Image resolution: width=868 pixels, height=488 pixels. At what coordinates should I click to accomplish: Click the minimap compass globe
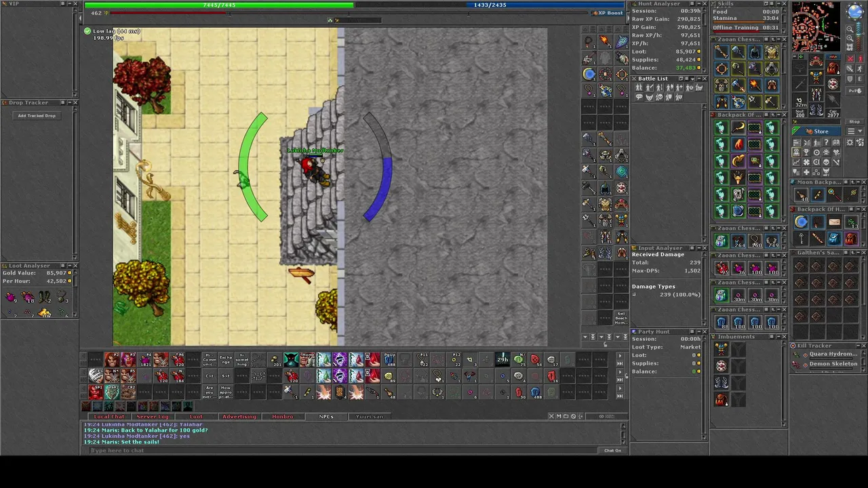854,12
